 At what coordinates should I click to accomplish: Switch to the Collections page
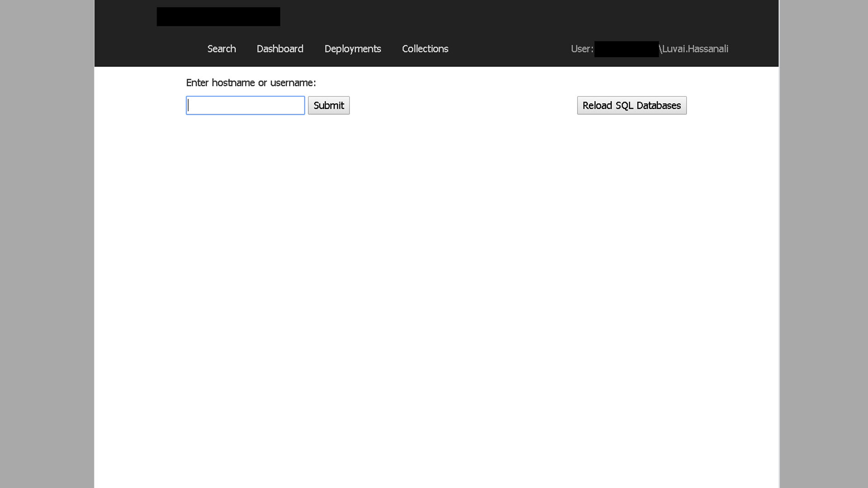coord(425,49)
